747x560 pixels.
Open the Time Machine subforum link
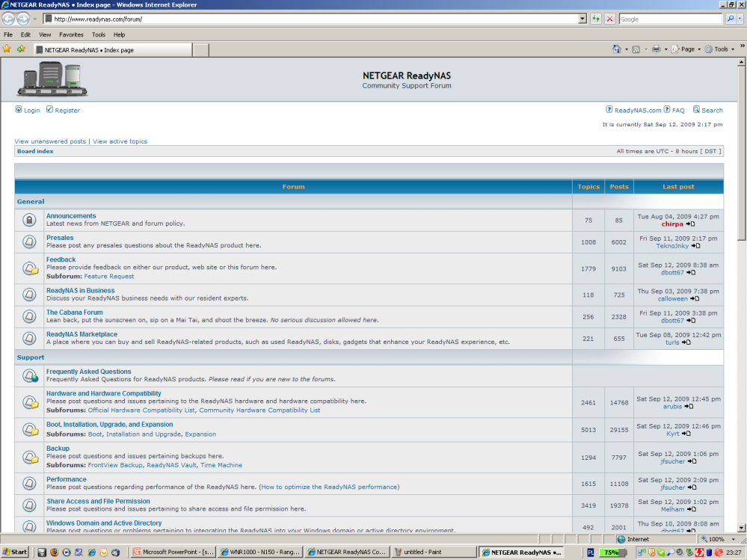click(x=221, y=465)
